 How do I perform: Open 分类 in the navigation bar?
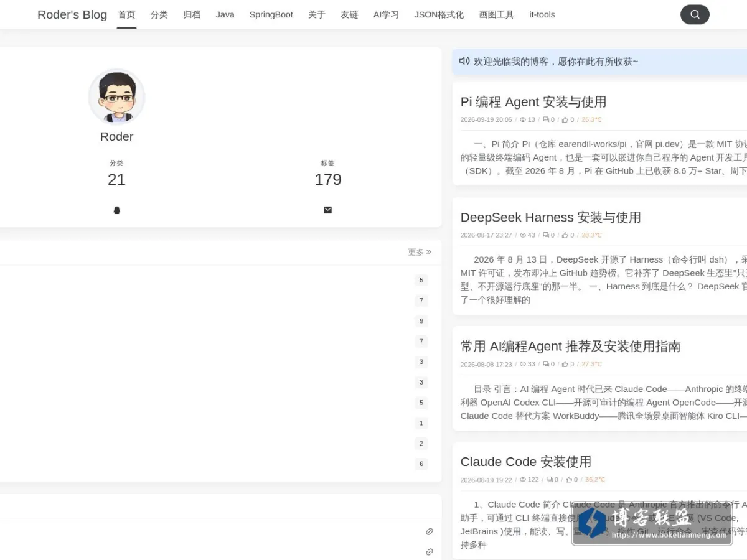[x=159, y=14]
